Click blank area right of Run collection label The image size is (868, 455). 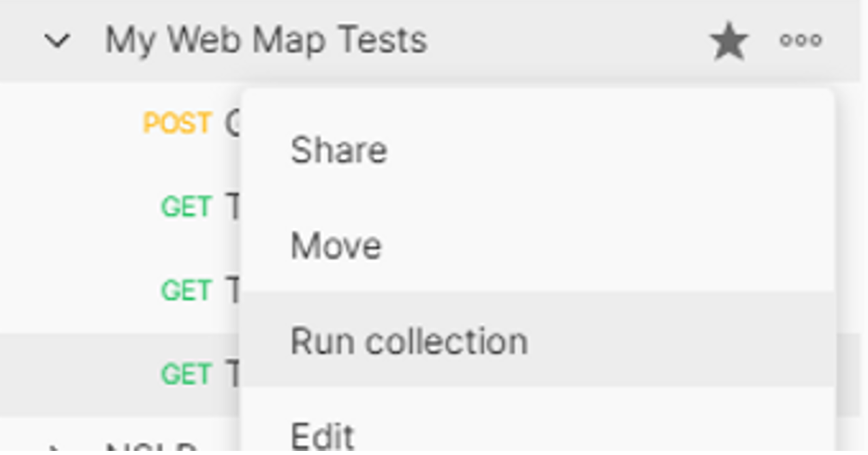681,341
